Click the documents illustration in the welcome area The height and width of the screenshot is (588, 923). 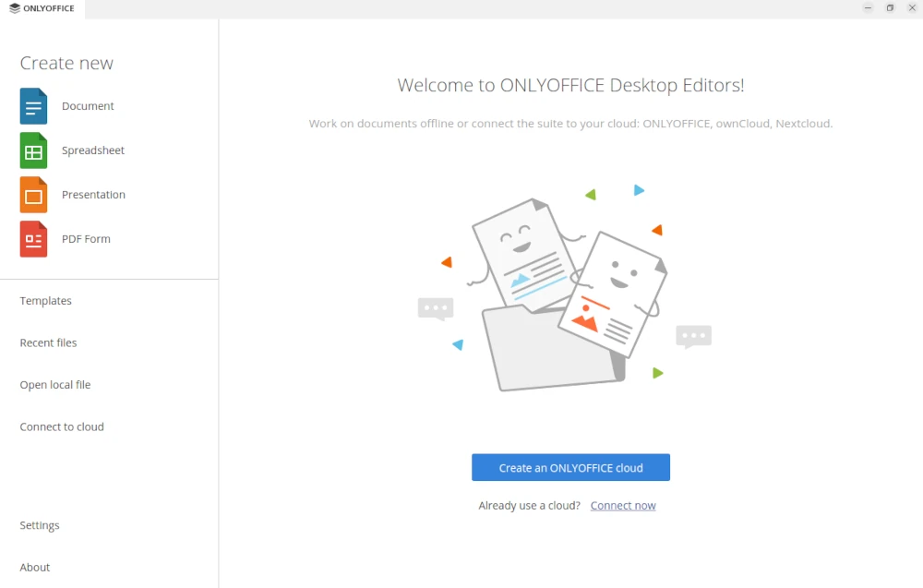[x=568, y=286]
